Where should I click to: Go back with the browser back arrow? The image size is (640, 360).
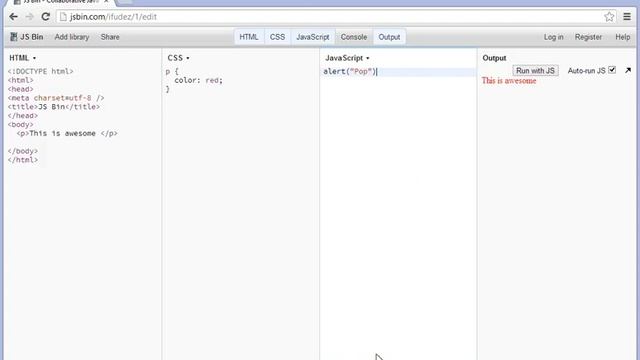pyautogui.click(x=13, y=17)
